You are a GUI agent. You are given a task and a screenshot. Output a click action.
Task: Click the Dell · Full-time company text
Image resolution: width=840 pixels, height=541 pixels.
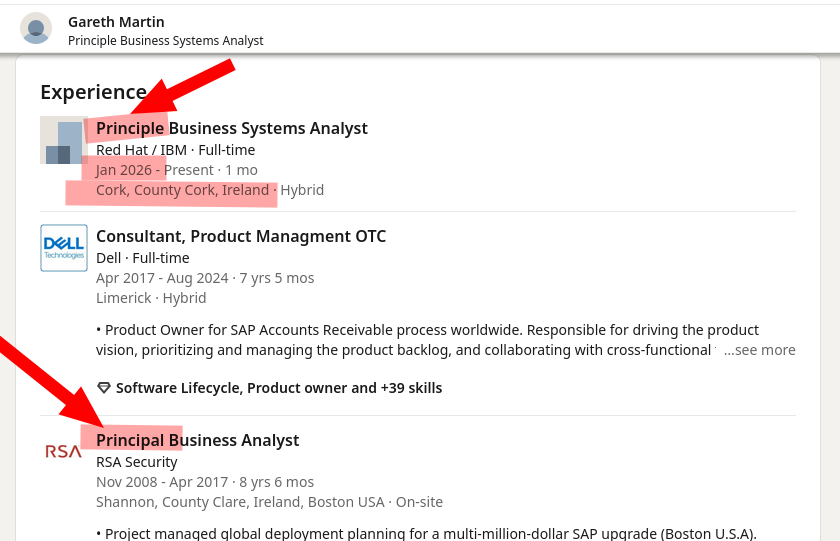pos(142,258)
